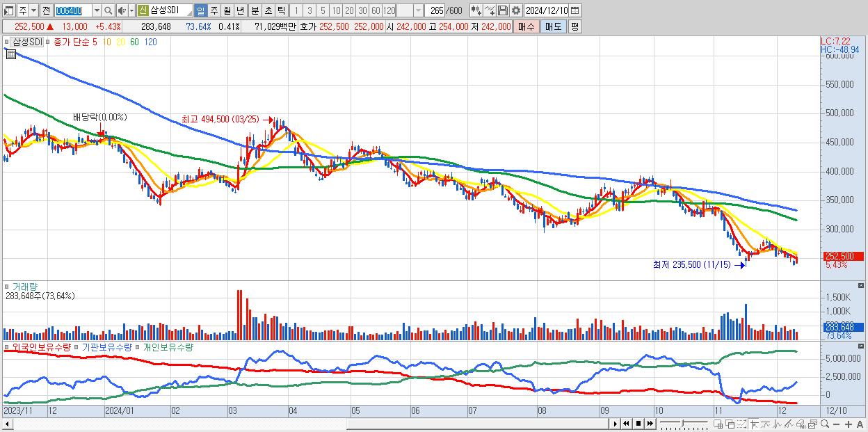Open the custom interval dropdown arrow
868x432 pixels.
coord(418,10)
